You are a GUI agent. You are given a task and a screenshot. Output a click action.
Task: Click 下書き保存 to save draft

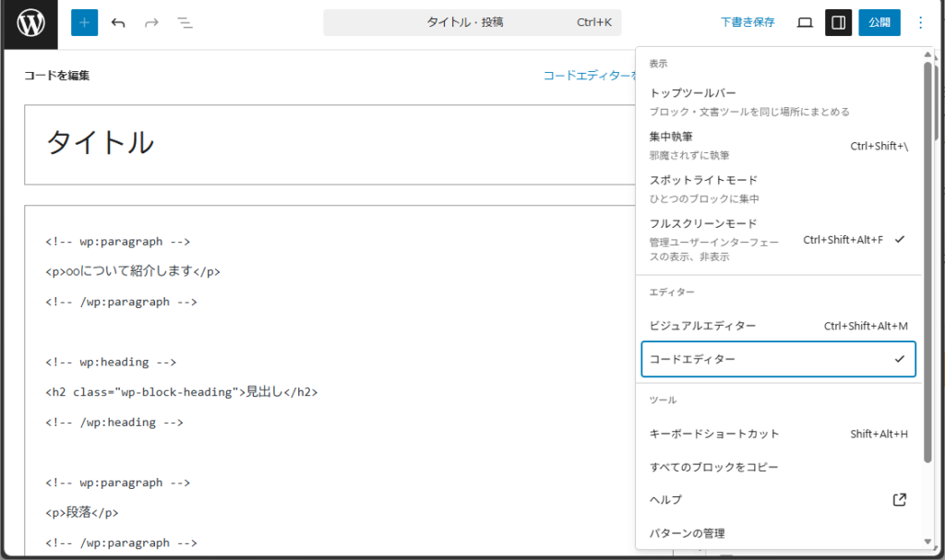(748, 22)
